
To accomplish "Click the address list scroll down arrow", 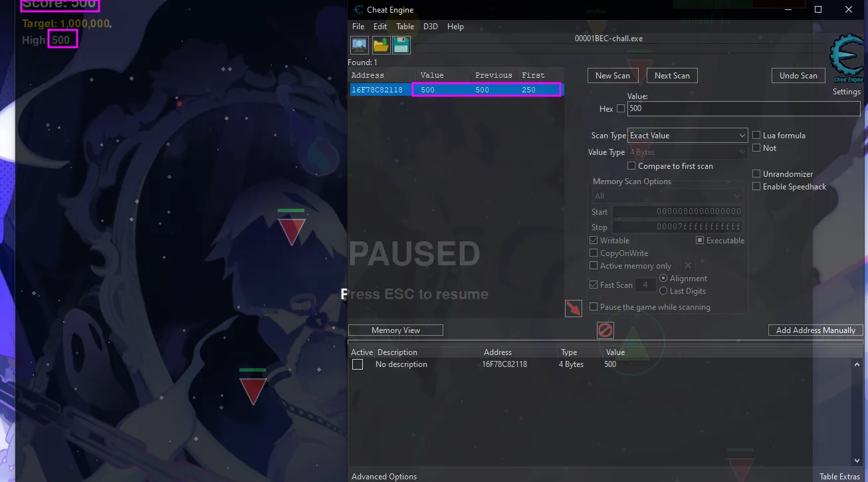I will tap(857, 461).
